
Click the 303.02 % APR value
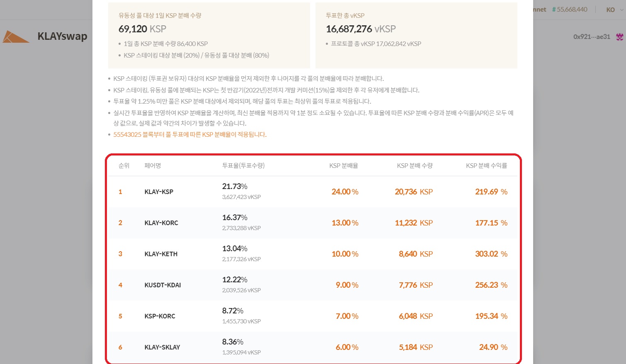click(x=491, y=254)
